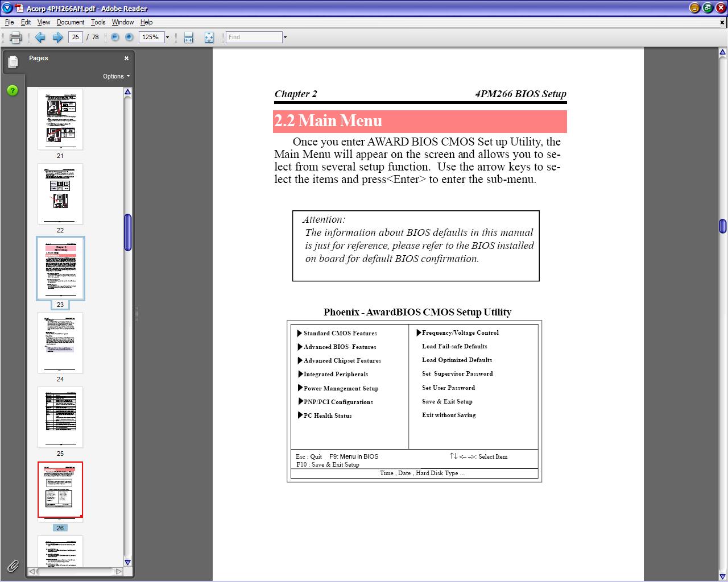Viewport: 728px width, 582px height.
Task: Open the View menu
Action: tap(44, 22)
